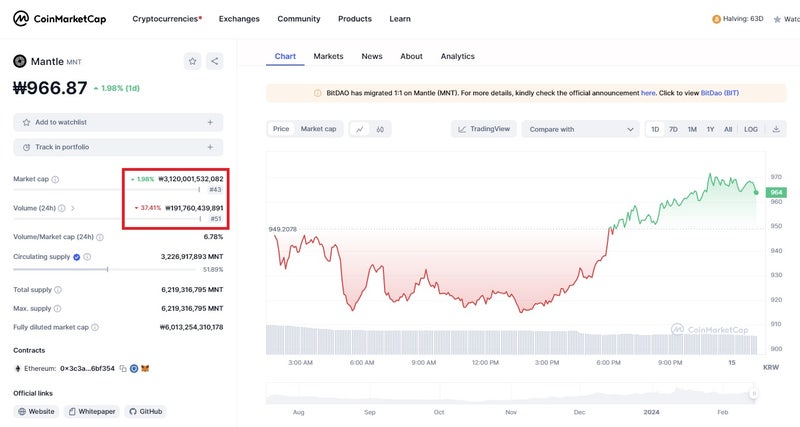Click the Total supply info icon

tap(58, 290)
